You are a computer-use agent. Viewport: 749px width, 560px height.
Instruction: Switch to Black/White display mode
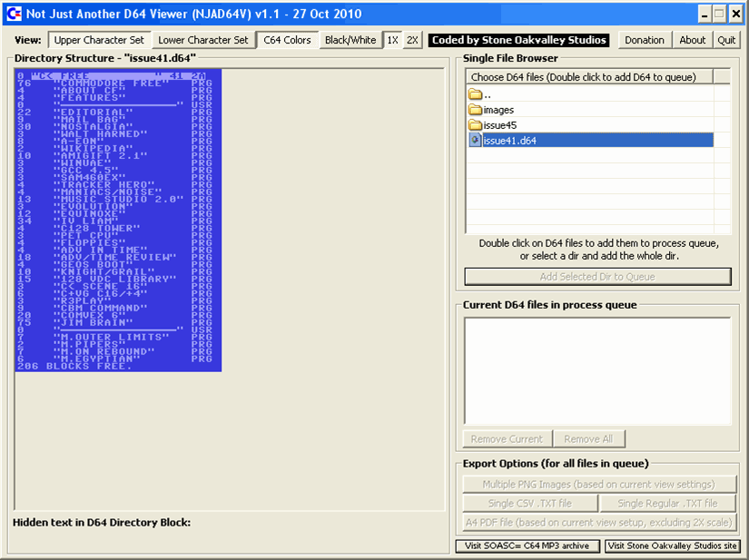click(x=350, y=40)
